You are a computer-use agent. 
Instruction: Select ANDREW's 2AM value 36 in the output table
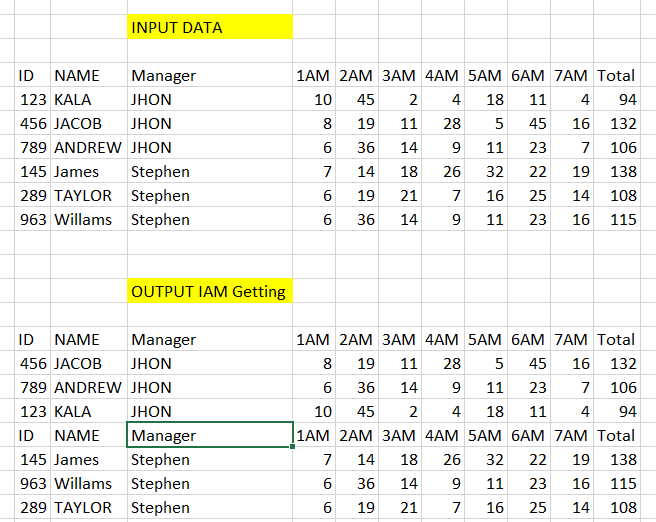(x=357, y=387)
